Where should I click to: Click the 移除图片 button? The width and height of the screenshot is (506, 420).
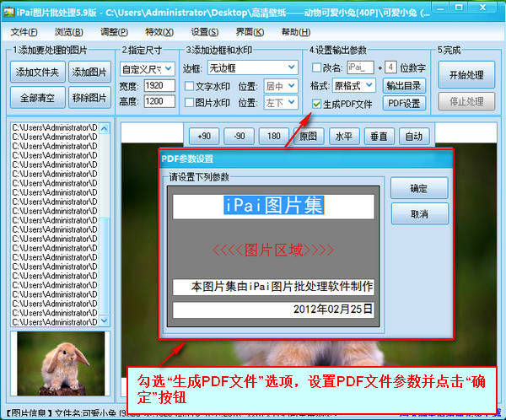(x=89, y=98)
